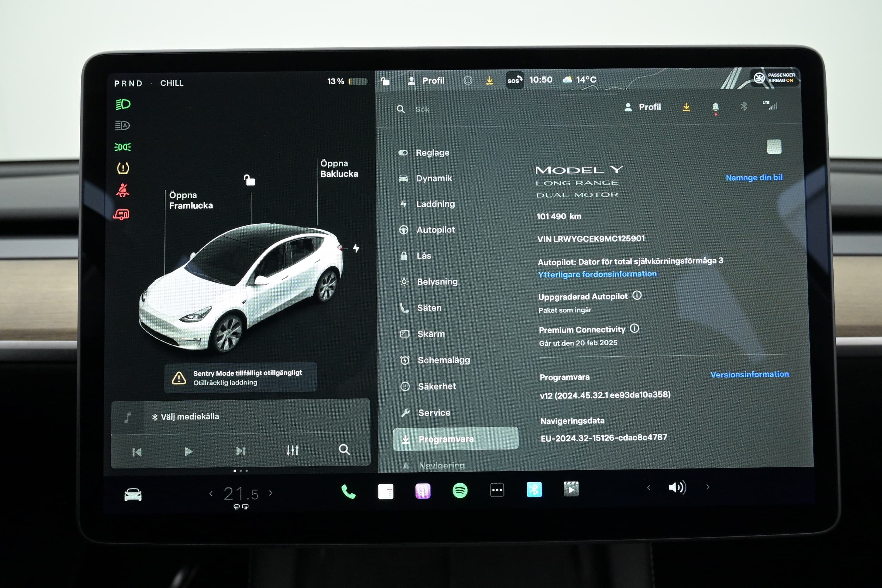Skip to previous track
Viewport: 882px width, 588px height.
(x=137, y=452)
